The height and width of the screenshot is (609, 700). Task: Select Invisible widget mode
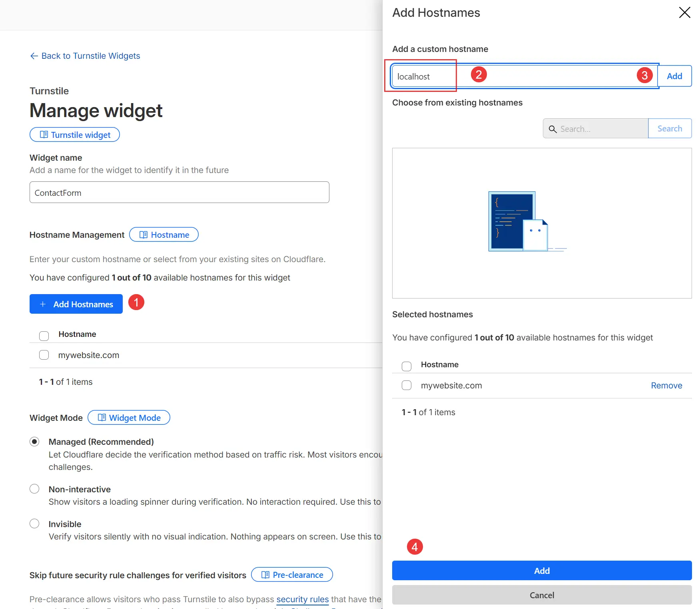[34, 523]
